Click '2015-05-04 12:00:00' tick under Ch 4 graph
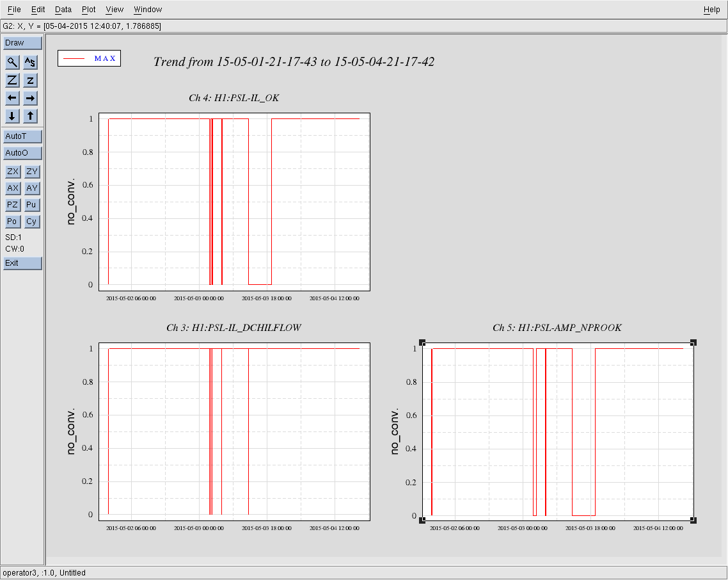The width and height of the screenshot is (728, 580). tap(335, 298)
